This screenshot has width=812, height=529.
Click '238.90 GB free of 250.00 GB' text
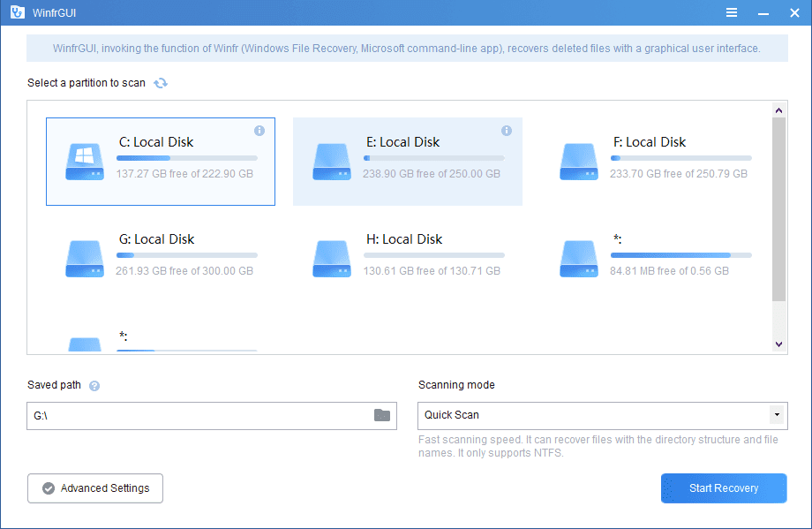[432, 174]
